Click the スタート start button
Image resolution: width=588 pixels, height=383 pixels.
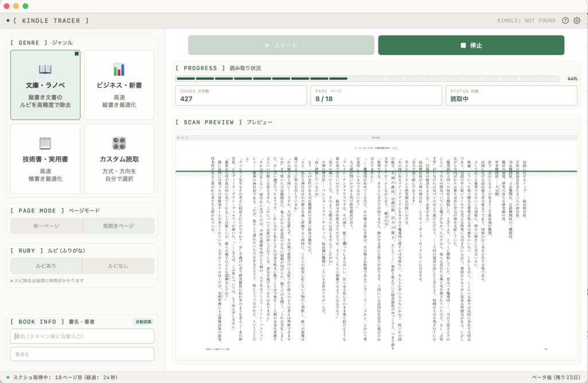click(x=281, y=45)
